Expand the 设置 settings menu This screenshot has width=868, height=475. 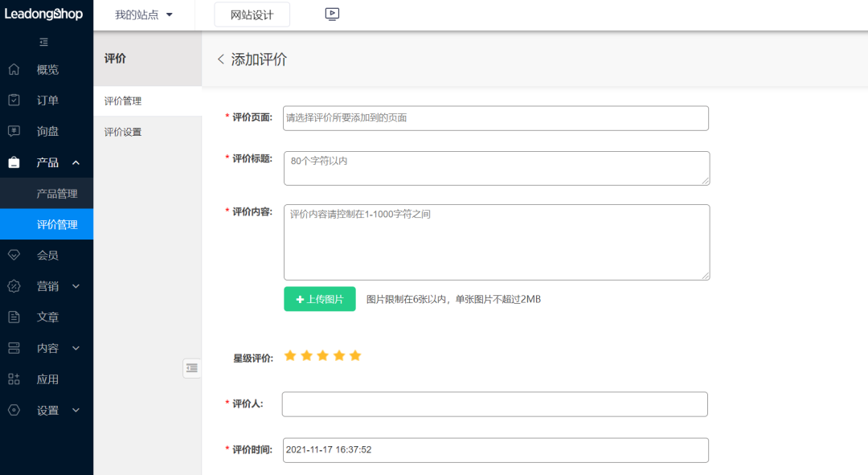(76, 411)
